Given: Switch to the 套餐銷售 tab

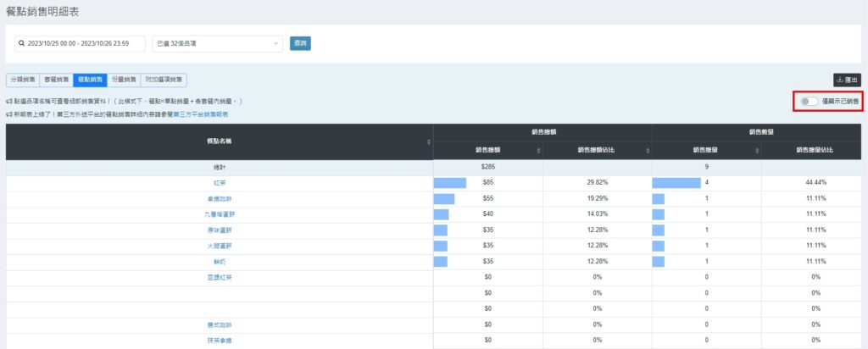Looking at the screenshot, I should (56, 80).
